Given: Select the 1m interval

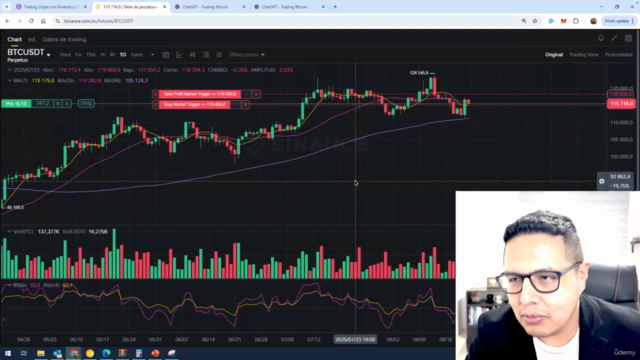Looking at the screenshot, I should tap(78, 55).
